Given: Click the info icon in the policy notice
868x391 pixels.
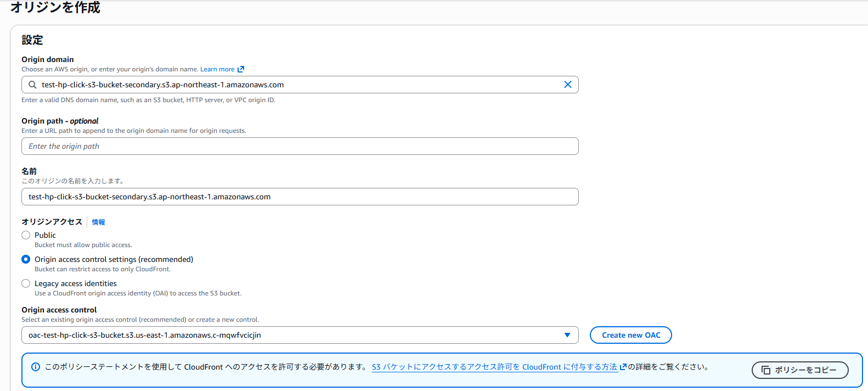Looking at the screenshot, I should pyautogui.click(x=36, y=367).
